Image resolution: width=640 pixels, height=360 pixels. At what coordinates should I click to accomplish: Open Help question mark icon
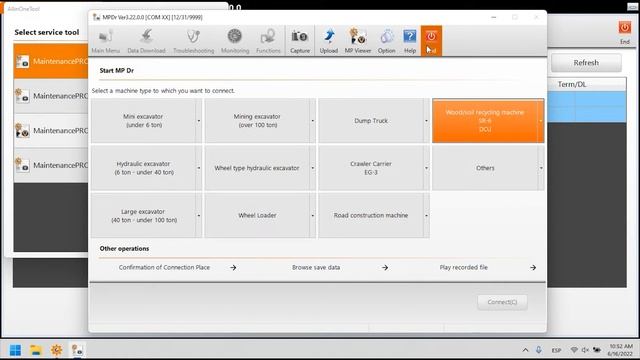[x=410, y=41]
